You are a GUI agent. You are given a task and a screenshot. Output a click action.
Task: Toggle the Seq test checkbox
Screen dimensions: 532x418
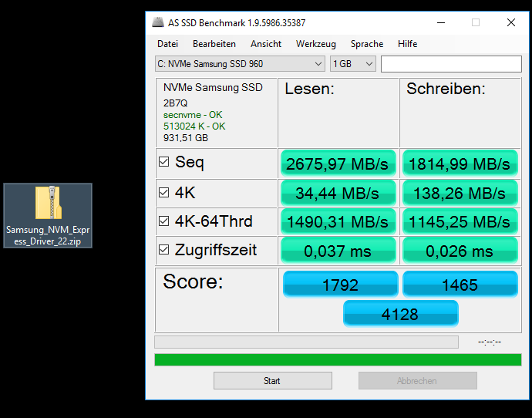[x=164, y=162]
